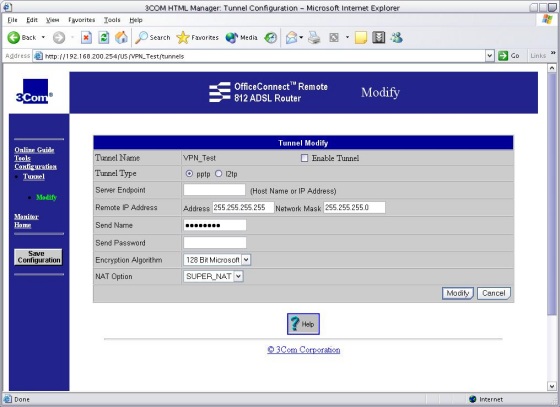Viewport: 560px width, 407px height.
Task: Open the Online Guide link
Action: [34, 150]
